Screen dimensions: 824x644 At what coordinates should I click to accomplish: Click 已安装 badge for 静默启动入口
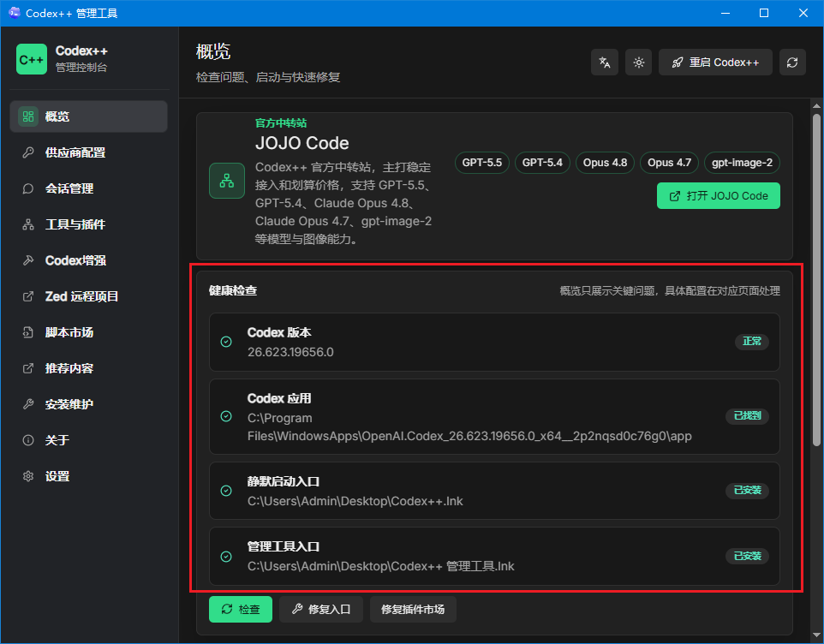(748, 491)
